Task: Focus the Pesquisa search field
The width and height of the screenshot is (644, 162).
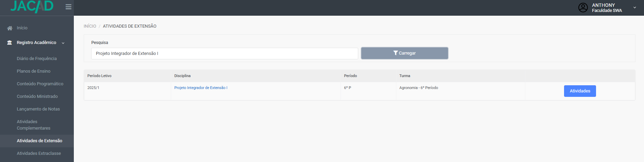Action: click(x=225, y=54)
